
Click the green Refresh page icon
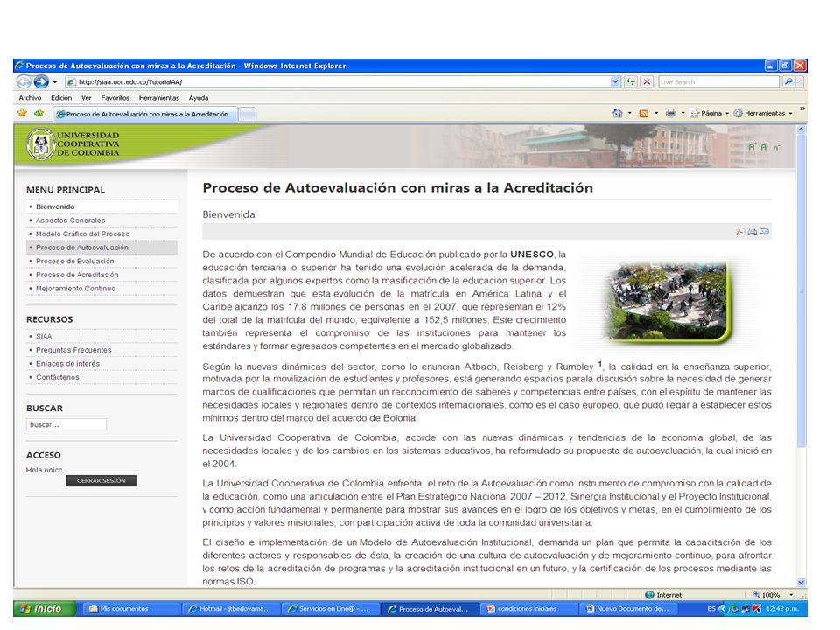pyautogui.click(x=631, y=82)
